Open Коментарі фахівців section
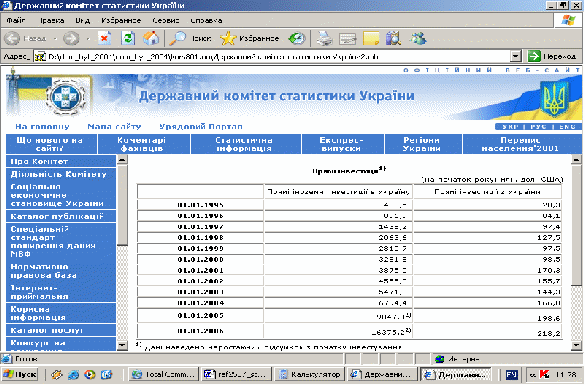Viewport: 585px width, 385px height. pos(144,144)
